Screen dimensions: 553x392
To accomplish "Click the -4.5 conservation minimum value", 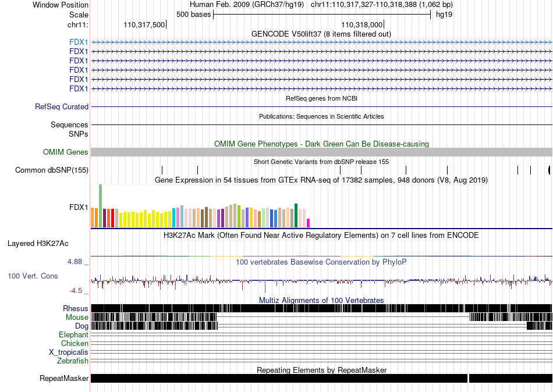I will coord(76,291).
